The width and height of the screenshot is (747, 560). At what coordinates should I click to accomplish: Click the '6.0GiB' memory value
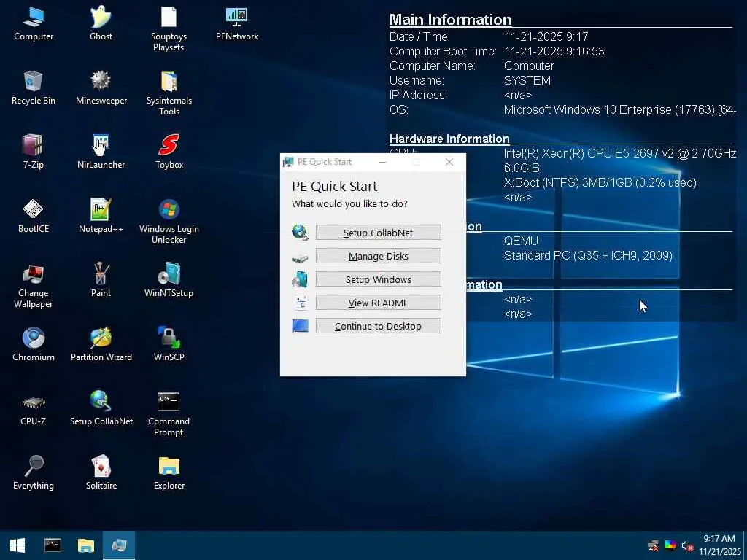[522, 168]
